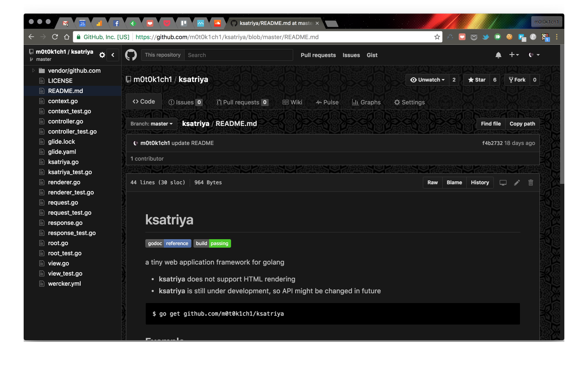Click the GitHub Octocat logo
The image size is (588, 374).
tap(131, 55)
